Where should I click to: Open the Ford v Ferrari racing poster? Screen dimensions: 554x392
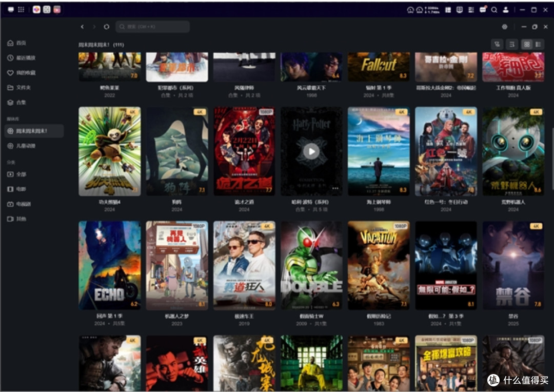(x=244, y=265)
